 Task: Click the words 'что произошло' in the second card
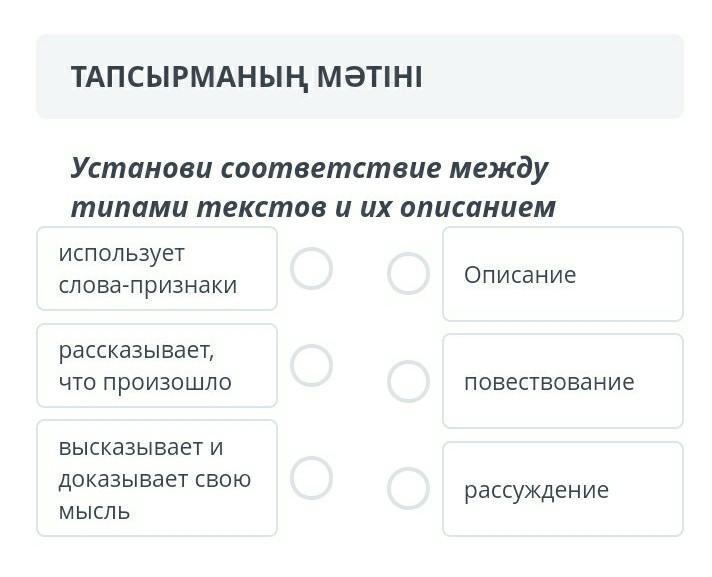[x=145, y=382]
